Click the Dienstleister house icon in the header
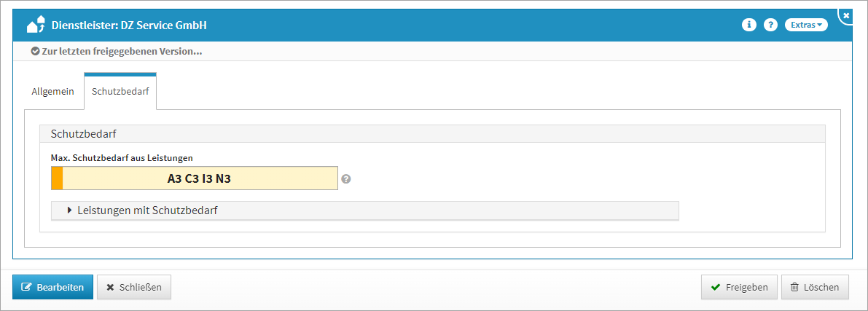 pos(36,25)
